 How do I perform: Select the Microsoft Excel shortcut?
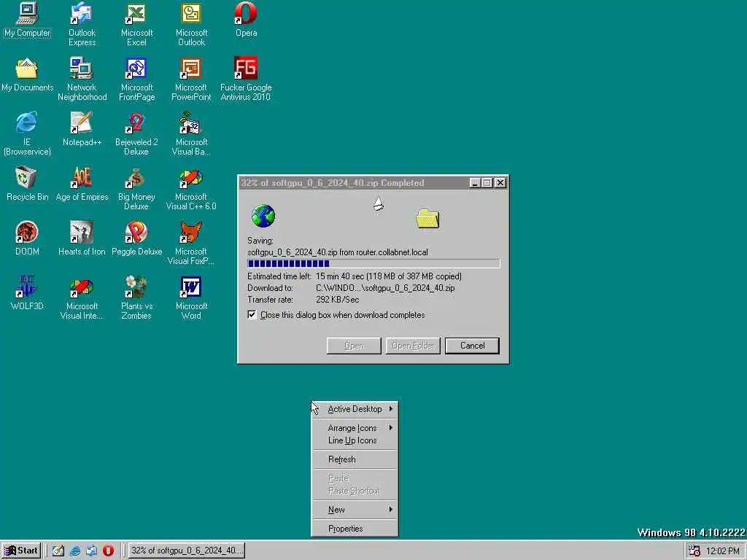tap(136, 24)
